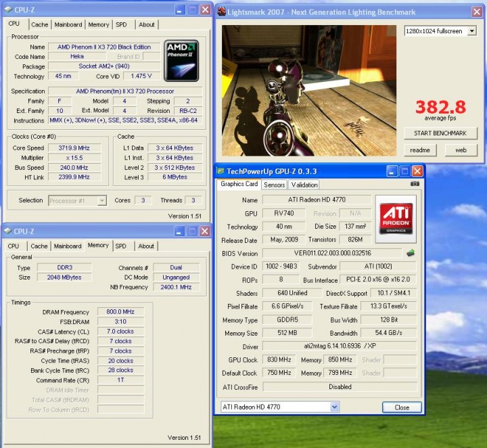Switch to Sensors tab in GPU-Z
Viewport: 487px width, 448px height.
tap(274, 185)
